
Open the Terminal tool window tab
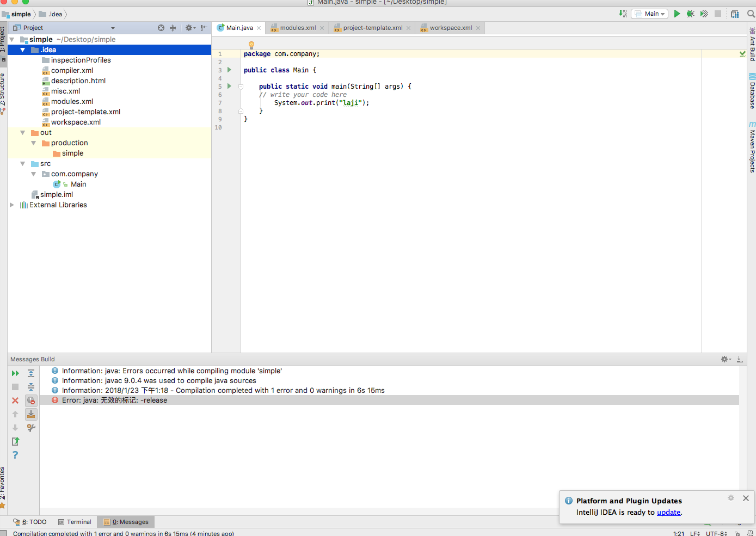(x=75, y=522)
